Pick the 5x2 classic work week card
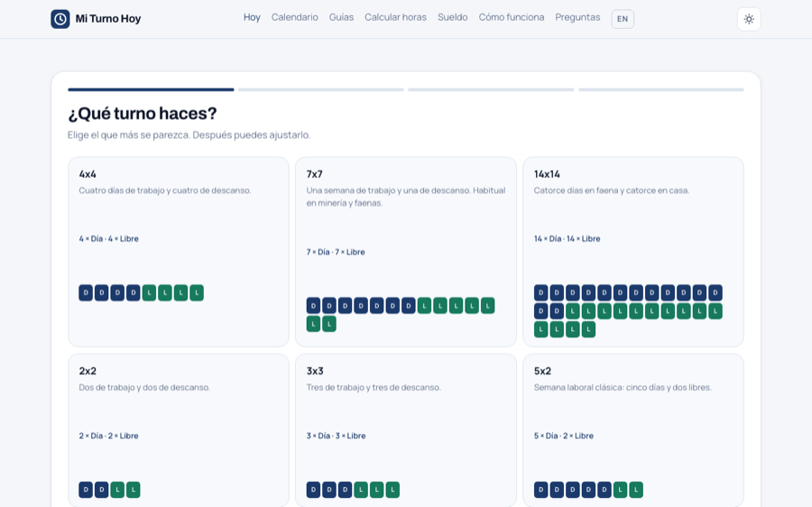 pyautogui.click(x=632, y=429)
